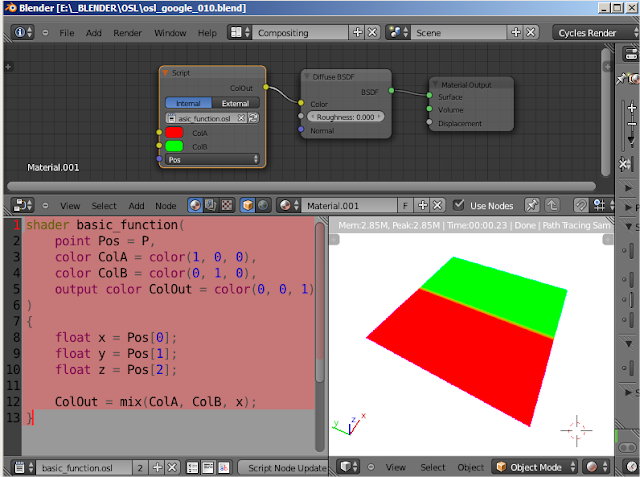Toggle syntax highlighting
This screenshot has width=640, height=477.
tap(224, 468)
